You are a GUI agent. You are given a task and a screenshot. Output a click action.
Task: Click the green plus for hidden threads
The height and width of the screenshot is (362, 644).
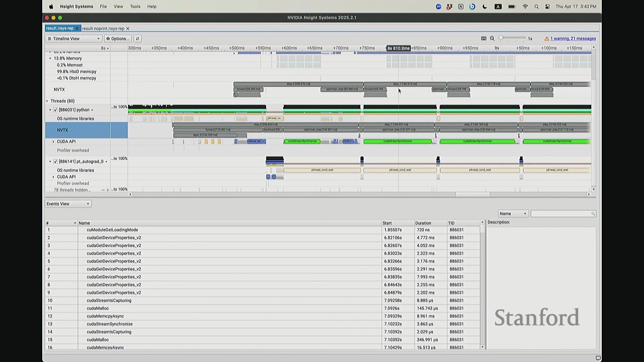coord(108,190)
